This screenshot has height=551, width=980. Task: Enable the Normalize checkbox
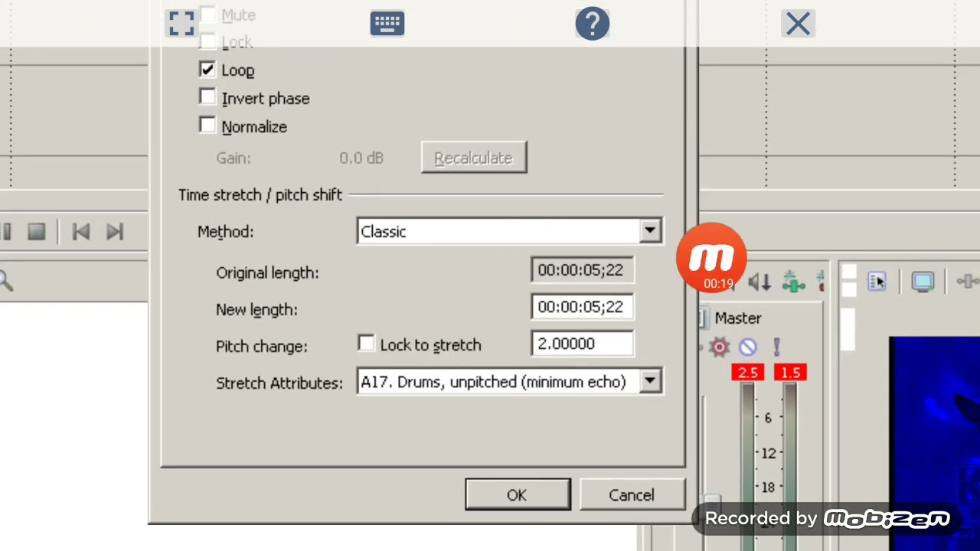click(207, 126)
